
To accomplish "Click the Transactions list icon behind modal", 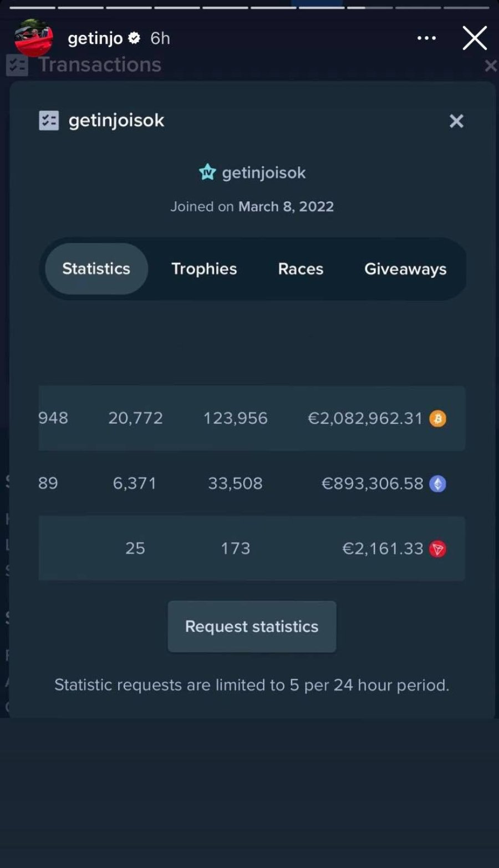I will click(x=17, y=65).
